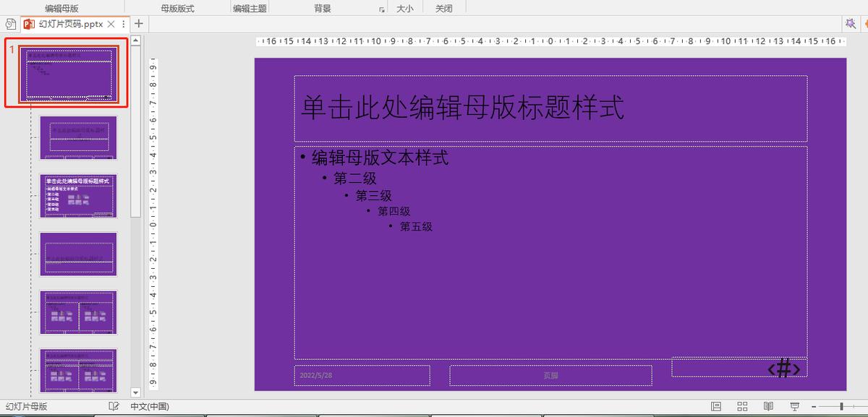Zoom out using the minus on zoom slider
868x417 pixels.
814,406
